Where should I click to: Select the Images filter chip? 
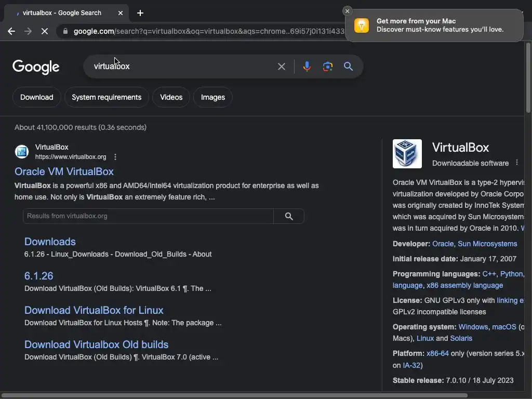click(x=212, y=97)
